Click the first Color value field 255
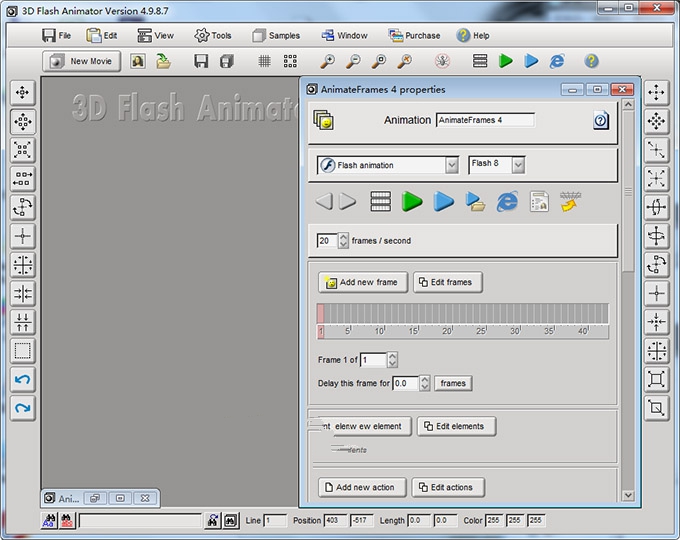This screenshot has width=680, height=540. pyautogui.click(x=494, y=520)
